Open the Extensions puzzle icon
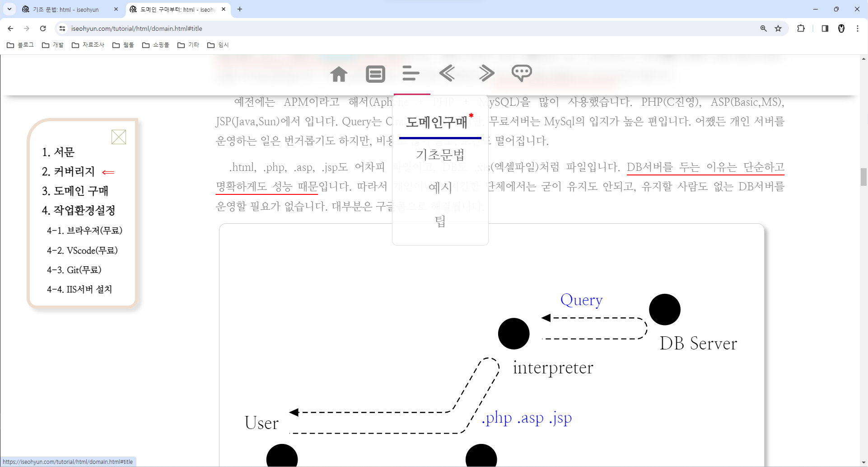The width and height of the screenshot is (868, 467). point(801,28)
